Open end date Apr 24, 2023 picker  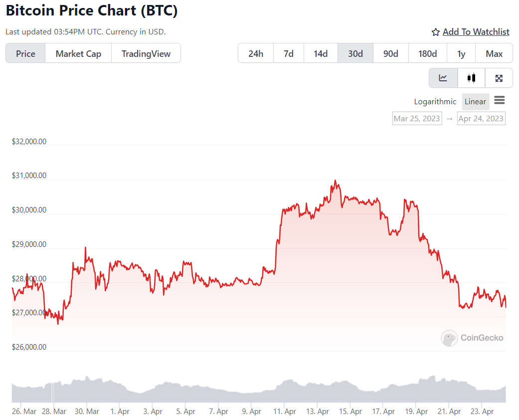click(x=481, y=118)
